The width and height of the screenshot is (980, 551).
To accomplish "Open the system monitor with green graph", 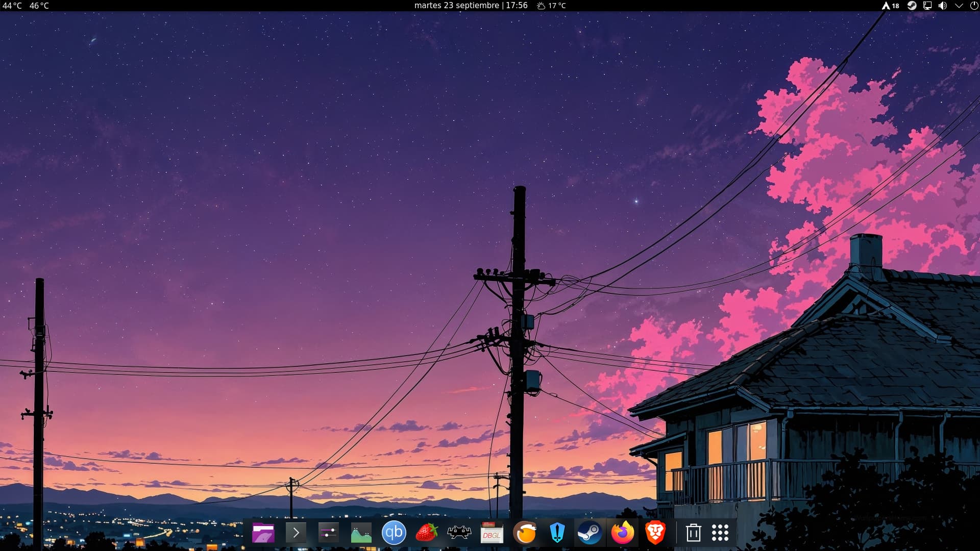I will click(x=361, y=533).
